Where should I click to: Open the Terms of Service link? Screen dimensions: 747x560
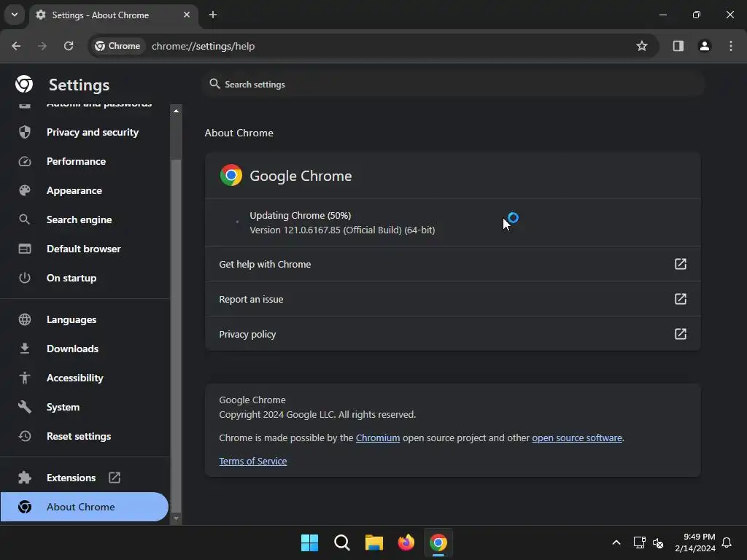click(x=253, y=461)
